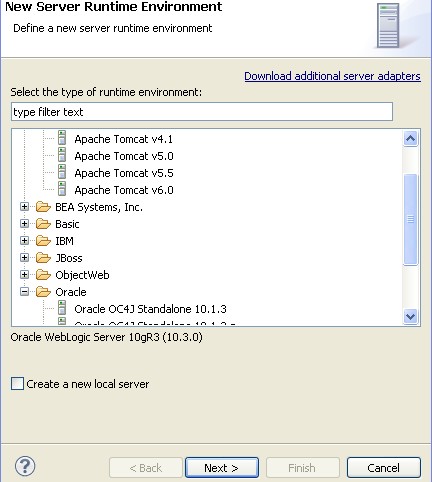The image size is (432, 482).
Task: Expand the ObjectWeb tree node
Action: [24, 275]
